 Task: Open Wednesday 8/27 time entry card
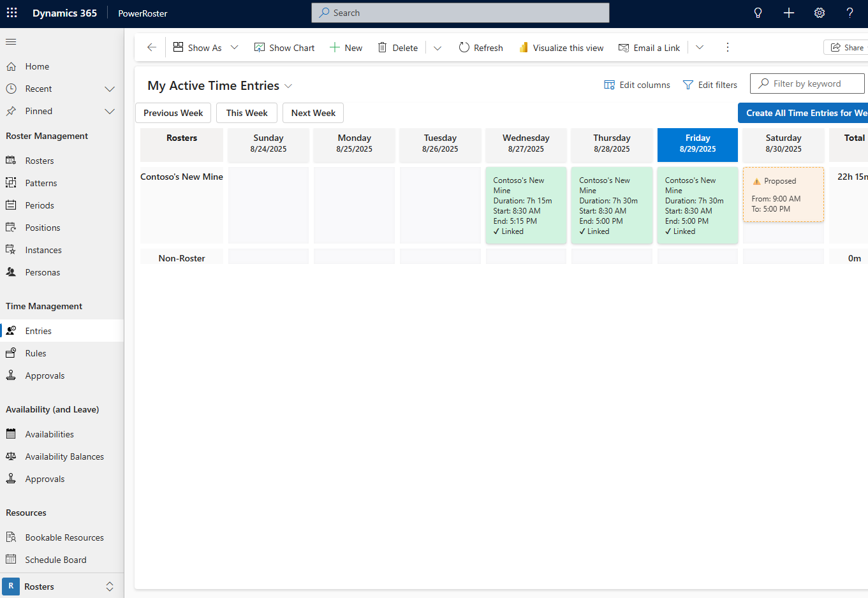tap(526, 205)
